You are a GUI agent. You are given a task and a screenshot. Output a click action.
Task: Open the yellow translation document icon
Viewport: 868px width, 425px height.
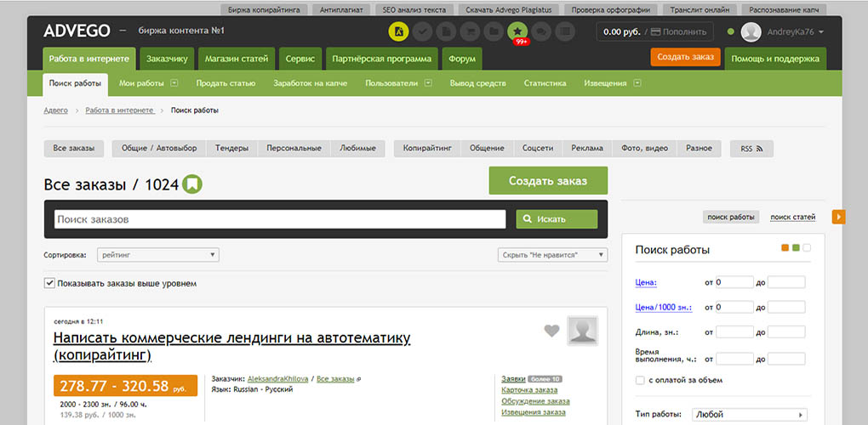coord(398,31)
